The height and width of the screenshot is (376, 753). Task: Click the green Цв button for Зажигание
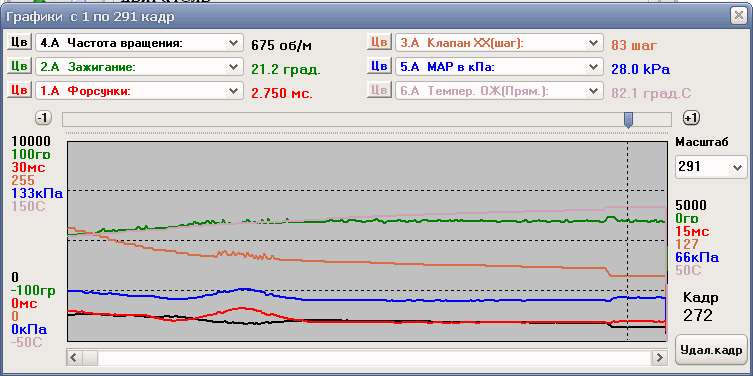[19, 66]
